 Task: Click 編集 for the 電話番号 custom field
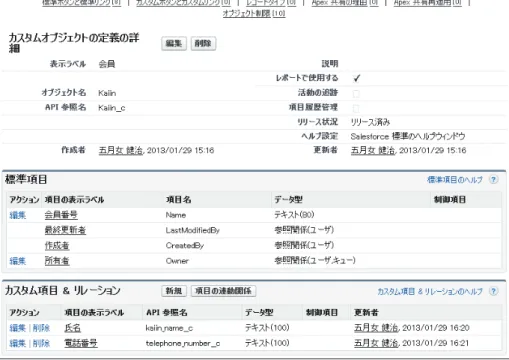pyautogui.click(x=18, y=343)
